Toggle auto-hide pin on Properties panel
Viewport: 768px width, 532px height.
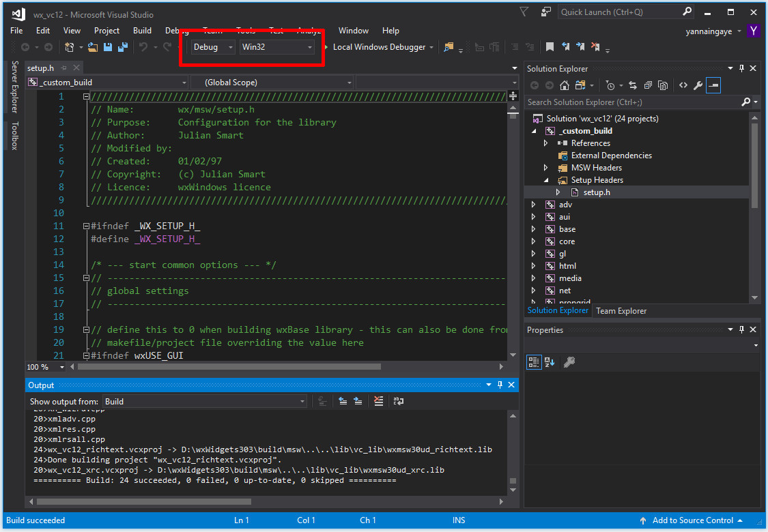point(741,330)
